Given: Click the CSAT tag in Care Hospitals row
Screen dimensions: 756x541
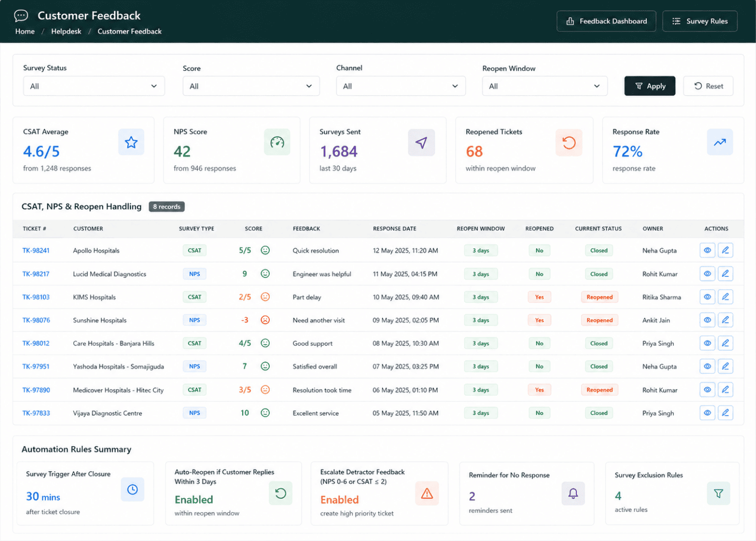Looking at the screenshot, I should (194, 343).
